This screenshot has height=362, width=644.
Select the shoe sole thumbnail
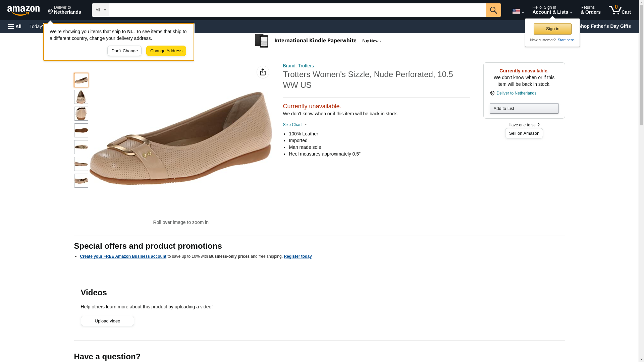(x=81, y=130)
